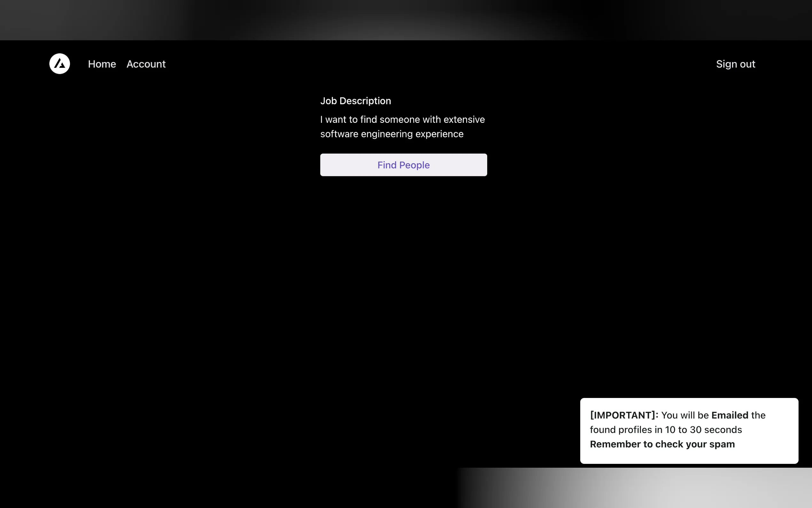The width and height of the screenshot is (812, 508).
Task: Click the word 'Description' in the heading
Action: (x=365, y=101)
